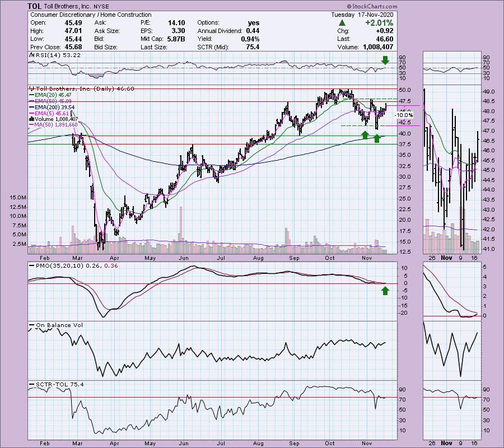504x448 pixels.
Task: Click the SCTR (Mid) label in header
Action: [x=213, y=47]
